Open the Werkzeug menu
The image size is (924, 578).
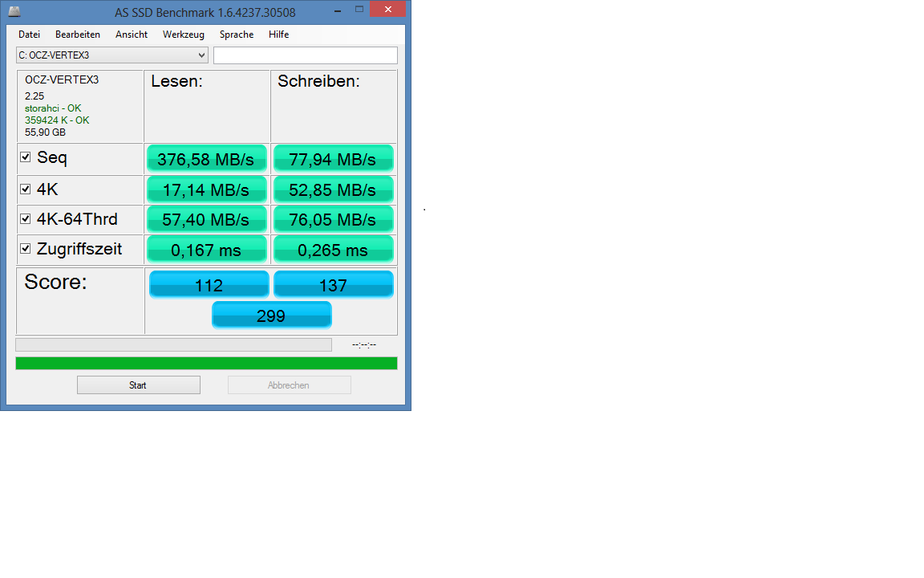coord(183,35)
